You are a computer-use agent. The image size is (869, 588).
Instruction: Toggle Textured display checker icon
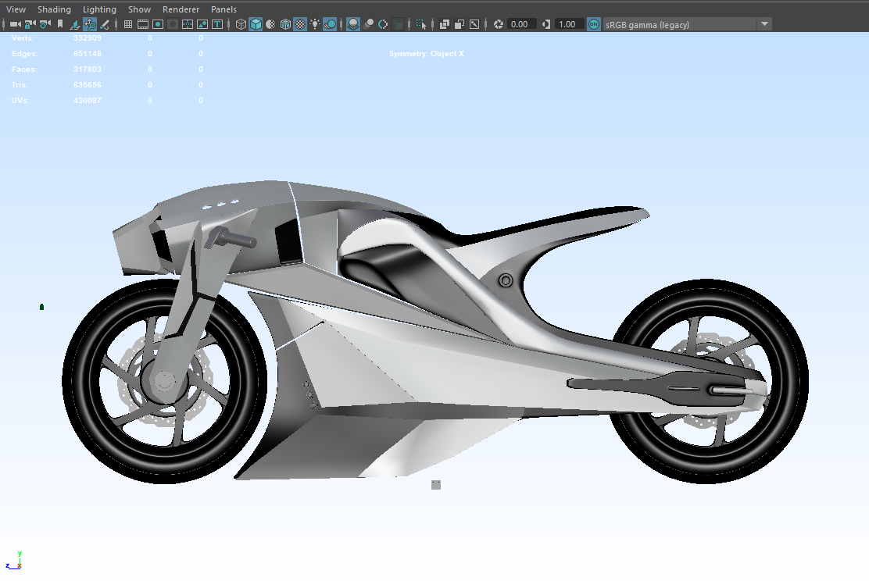pos(300,24)
